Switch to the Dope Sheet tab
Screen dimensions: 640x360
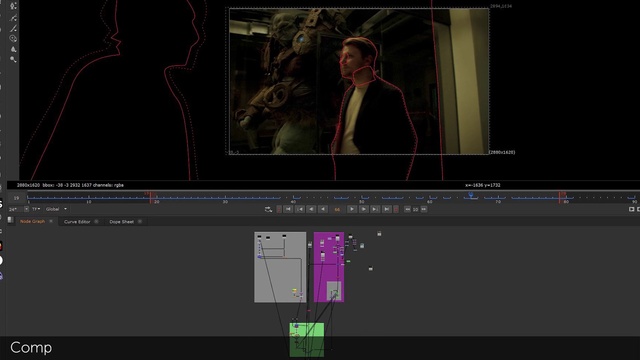coord(121,222)
